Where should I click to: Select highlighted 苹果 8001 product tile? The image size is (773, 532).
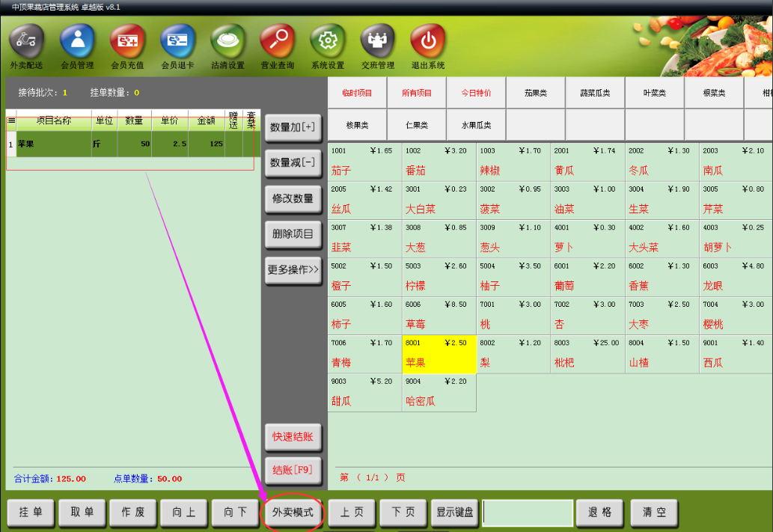pyautogui.click(x=439, y=355)
